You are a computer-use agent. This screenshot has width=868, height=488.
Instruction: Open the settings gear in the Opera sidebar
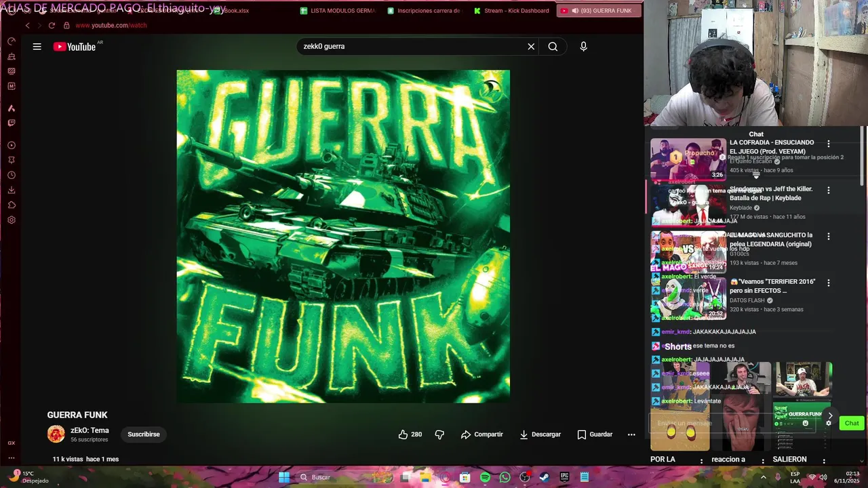point(12,220)
